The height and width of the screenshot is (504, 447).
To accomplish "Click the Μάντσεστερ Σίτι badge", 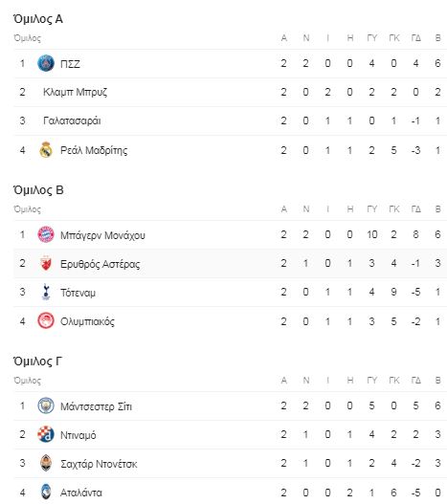I will pyautogui.click(x=46, y=405).
